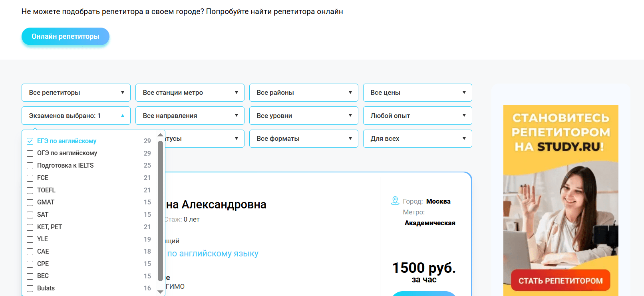Open the Все цены price filter
This screenshot has height=296, width=644.
417,92
